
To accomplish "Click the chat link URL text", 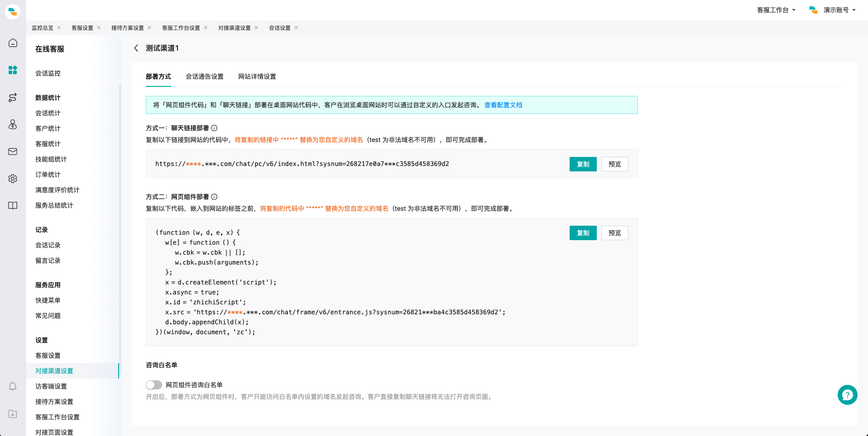I will 302,164.
